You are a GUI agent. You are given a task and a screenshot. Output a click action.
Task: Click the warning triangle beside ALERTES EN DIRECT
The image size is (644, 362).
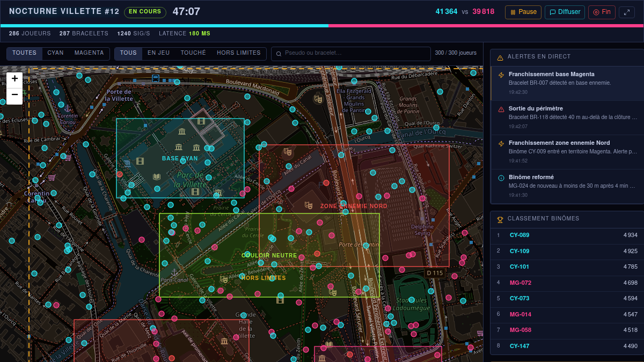(500, 57)
